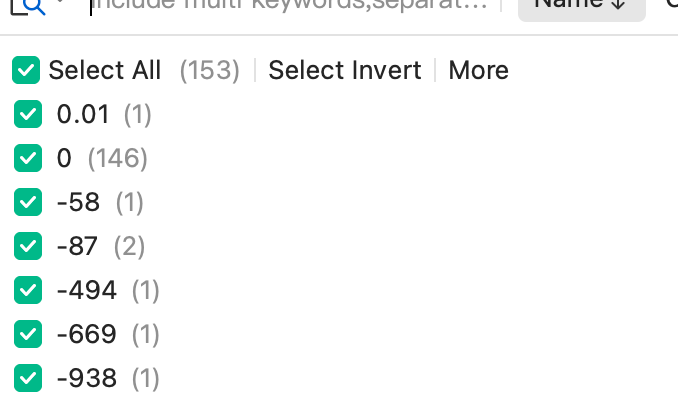Click the -938 filter value label
678x420 pixels.
[x=86, y=378]
